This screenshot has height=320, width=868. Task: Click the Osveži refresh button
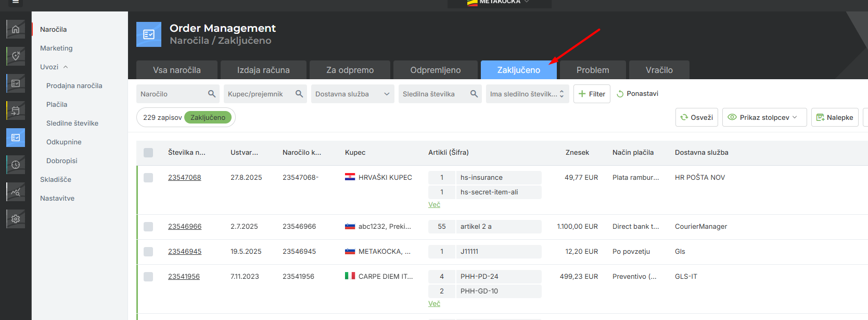[697, 117]
